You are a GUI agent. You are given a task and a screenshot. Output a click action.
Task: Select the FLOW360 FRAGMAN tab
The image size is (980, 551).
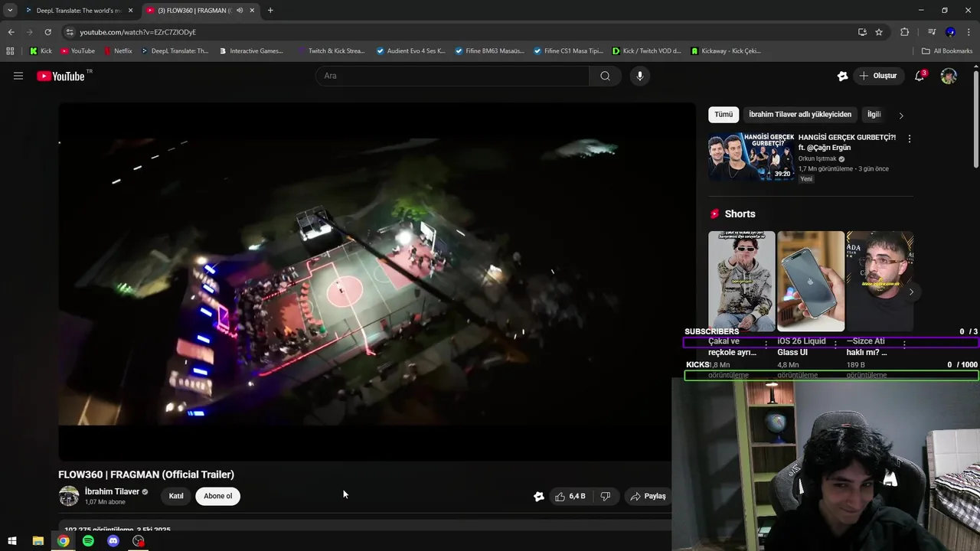tap(201, 11)
